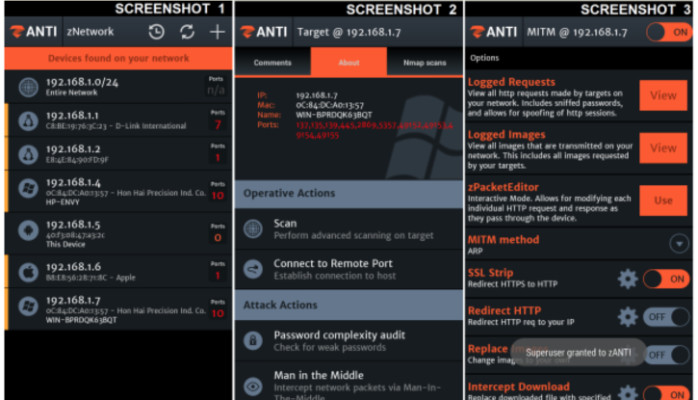Viewport: 698px width, 400px height.
Task: Select Apple icon for 192.168.1.6
Action: tap(28, 272)
